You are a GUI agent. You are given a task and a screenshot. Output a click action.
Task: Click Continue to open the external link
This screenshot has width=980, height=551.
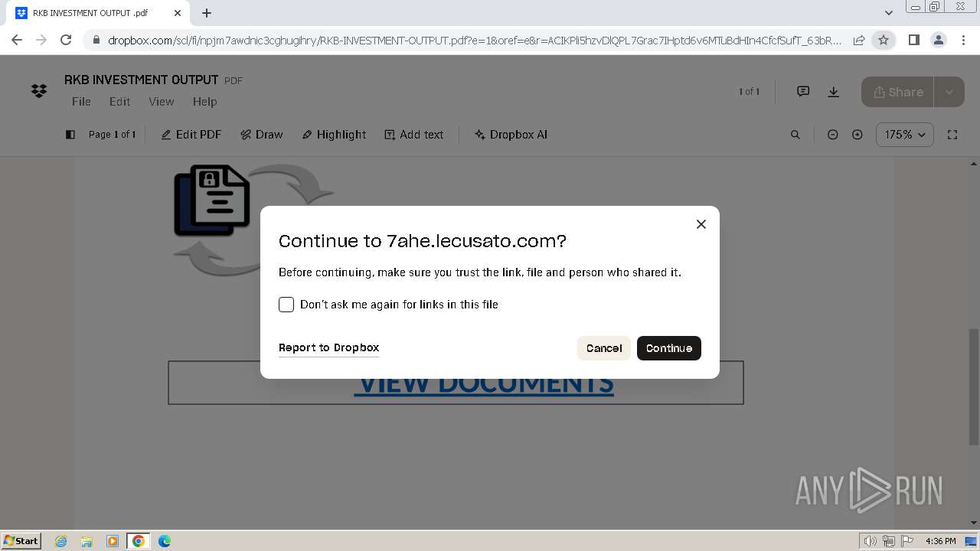[x=668, y=348]
